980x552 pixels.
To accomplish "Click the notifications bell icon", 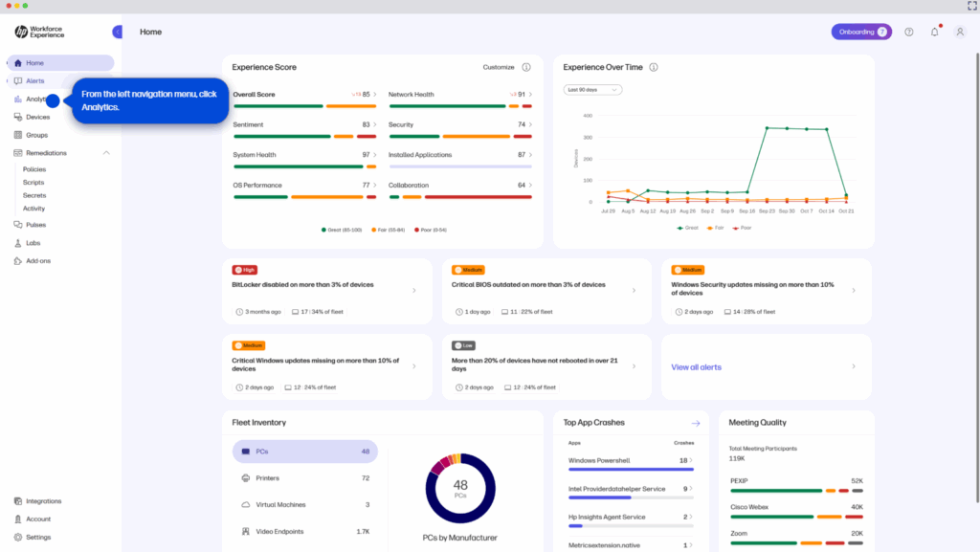I will pos(933,32).
